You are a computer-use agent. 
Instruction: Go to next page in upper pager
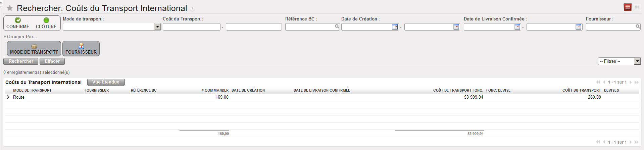click(x=631, y=82)
